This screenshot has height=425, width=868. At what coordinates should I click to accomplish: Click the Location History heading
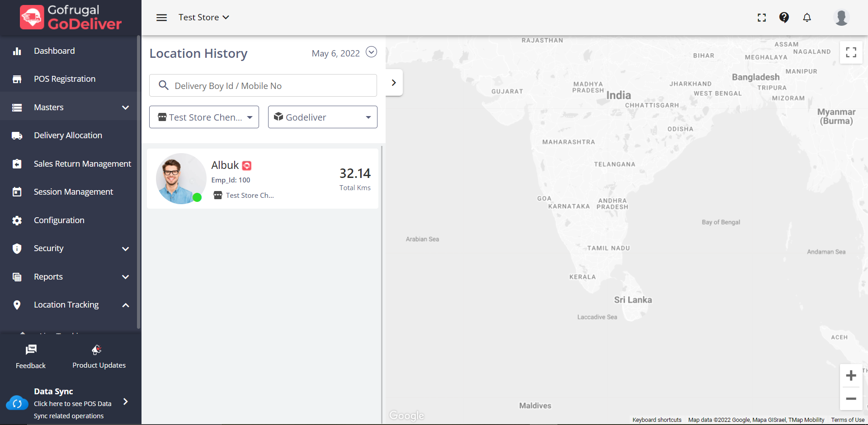pos(198,54)
